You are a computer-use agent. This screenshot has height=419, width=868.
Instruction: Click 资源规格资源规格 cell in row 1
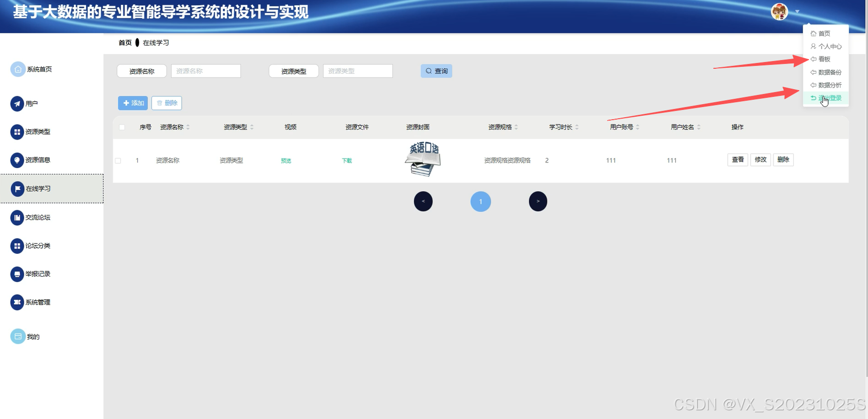point(507,160)
